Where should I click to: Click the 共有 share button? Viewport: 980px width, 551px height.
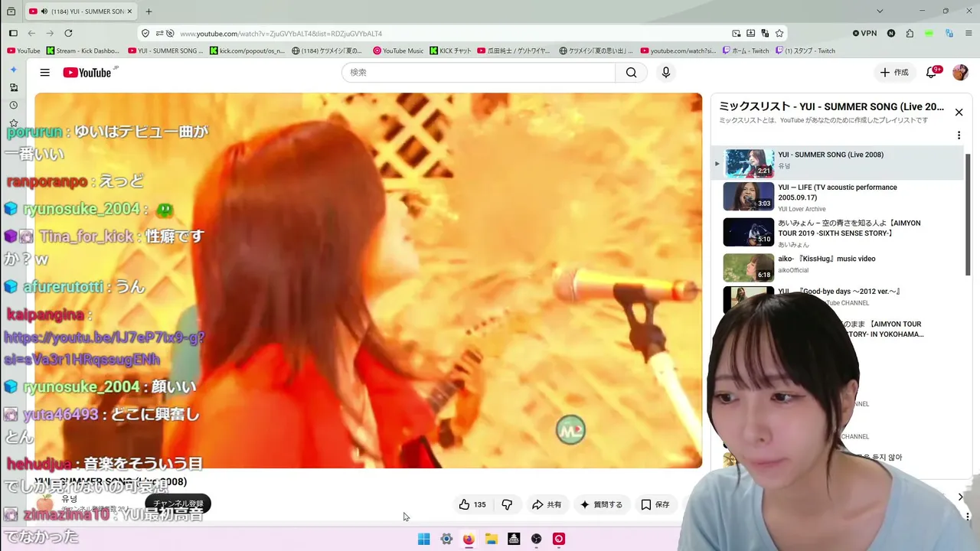(x=547, y=504)
